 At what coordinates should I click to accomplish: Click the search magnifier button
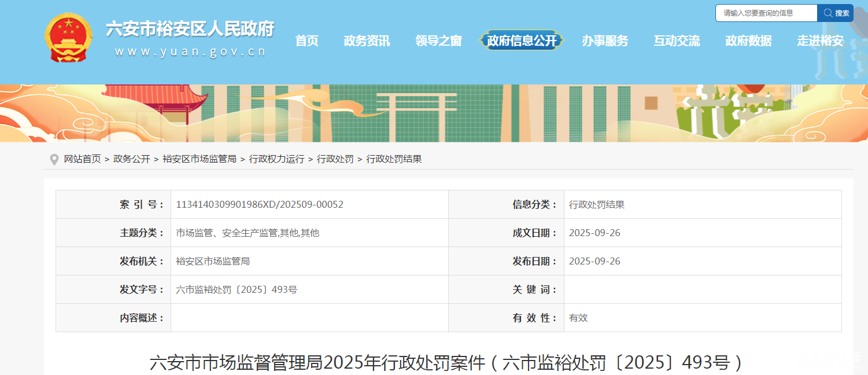[x=835, y=13]
